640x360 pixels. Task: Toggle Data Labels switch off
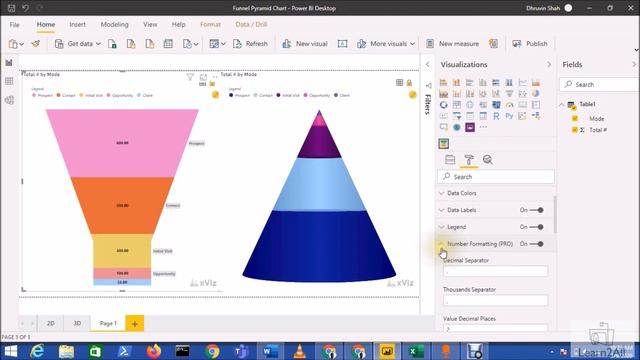tap(537, 210)
